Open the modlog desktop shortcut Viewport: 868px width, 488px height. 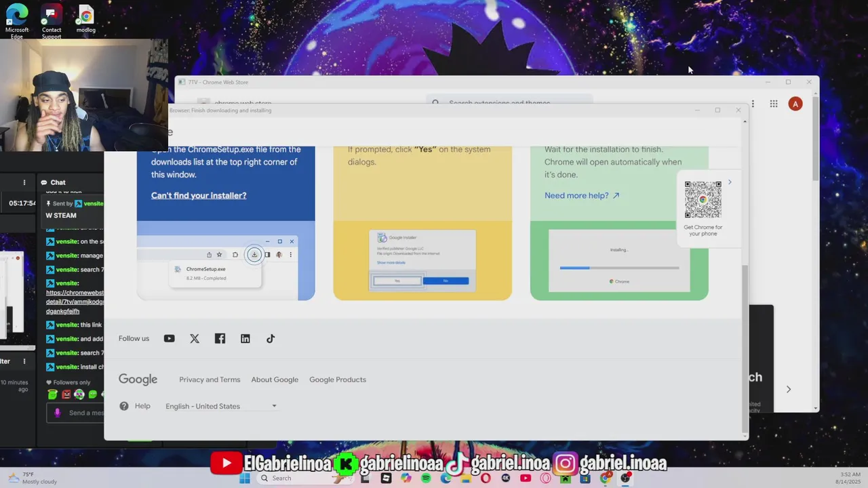click(85, 19)
